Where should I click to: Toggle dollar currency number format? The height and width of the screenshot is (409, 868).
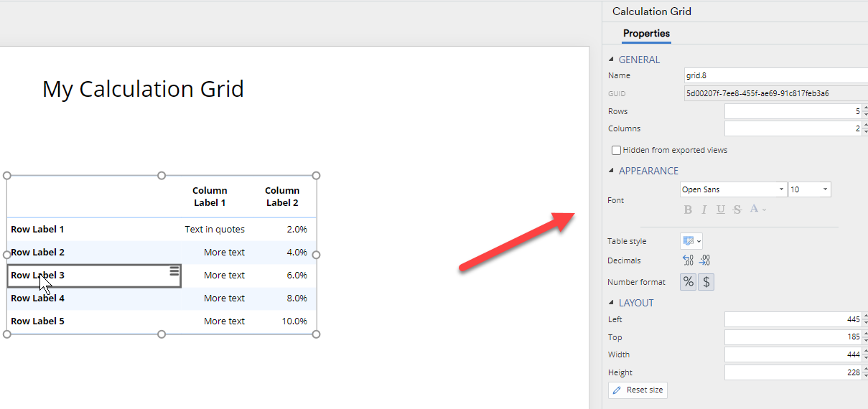point(706,282)
